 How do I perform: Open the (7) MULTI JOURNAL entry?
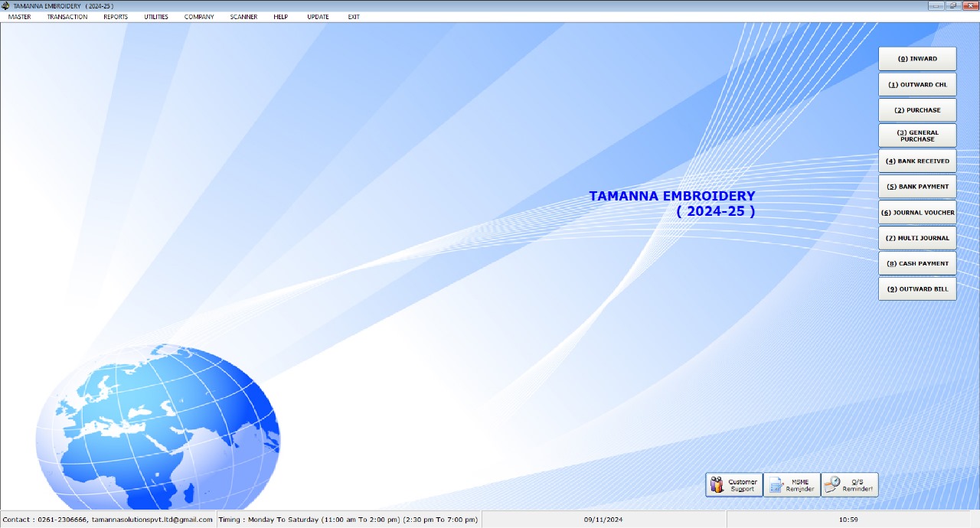917,238
